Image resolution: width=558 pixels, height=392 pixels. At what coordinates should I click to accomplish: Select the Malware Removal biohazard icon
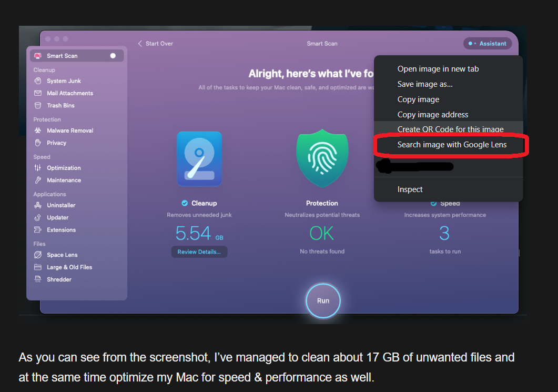37,130
